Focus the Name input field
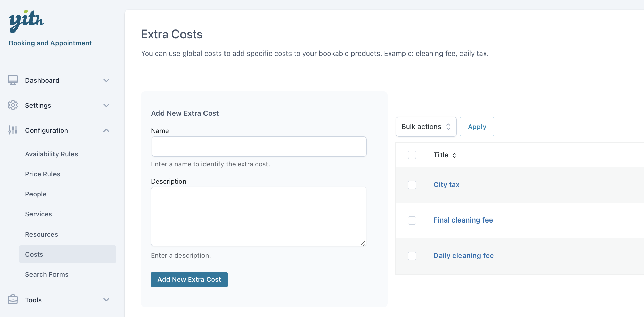The height and width of the screenshot is (317, 644). [x=259, y=147]
